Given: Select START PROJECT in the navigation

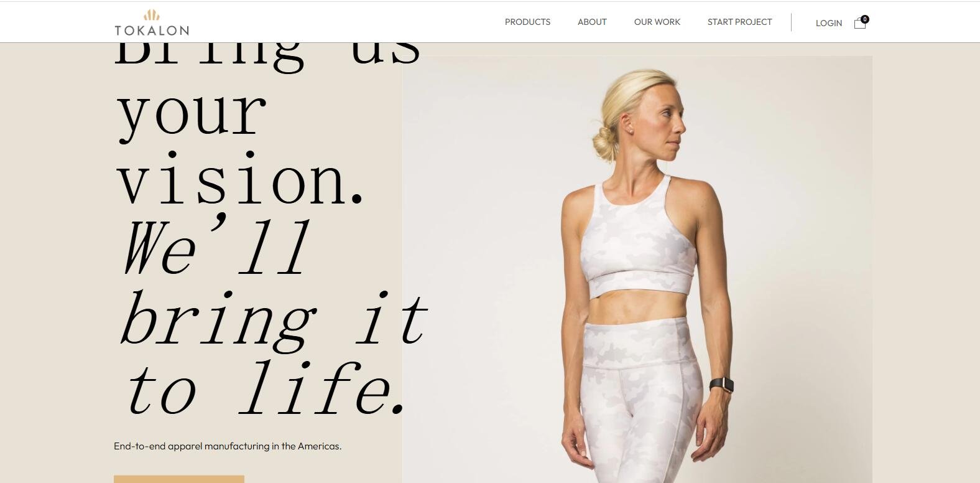Looking at the screenshot, I should pos(739,22).
